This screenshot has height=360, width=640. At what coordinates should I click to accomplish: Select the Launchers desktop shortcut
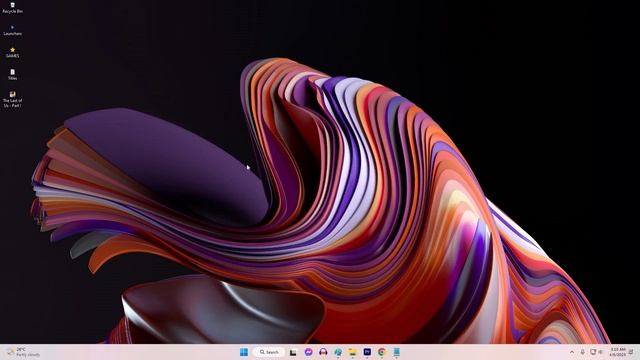click(x=12, y=30)
